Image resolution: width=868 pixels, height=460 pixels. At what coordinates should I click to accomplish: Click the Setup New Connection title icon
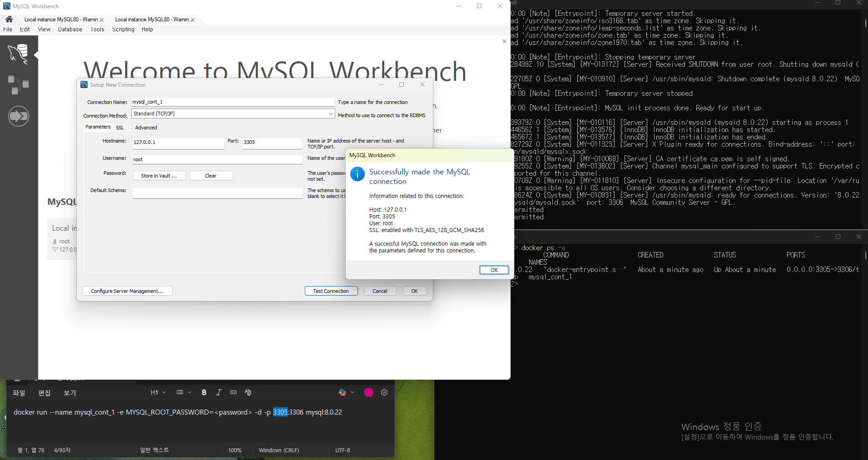click(x=84, y=85)
